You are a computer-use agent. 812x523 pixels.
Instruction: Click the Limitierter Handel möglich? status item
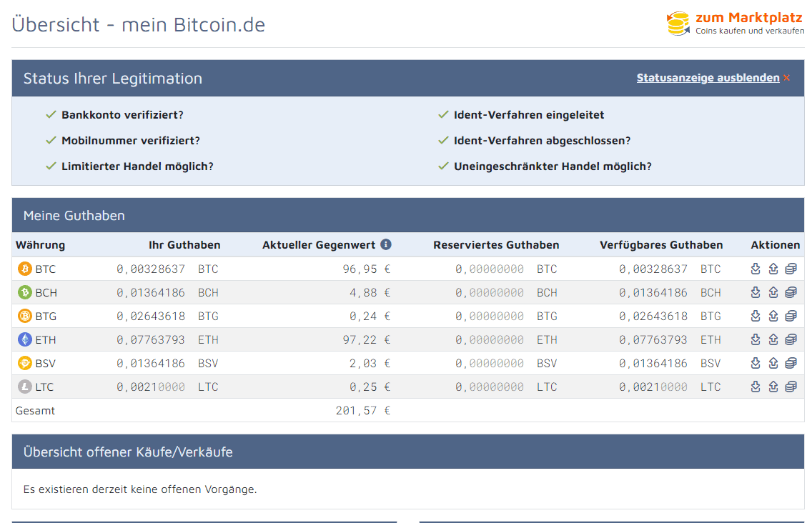[137, 166]
